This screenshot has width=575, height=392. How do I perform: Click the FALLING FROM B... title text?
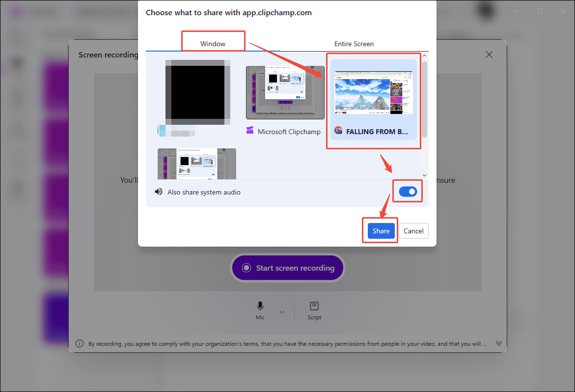pyautogui.click(x=377, y=132)
